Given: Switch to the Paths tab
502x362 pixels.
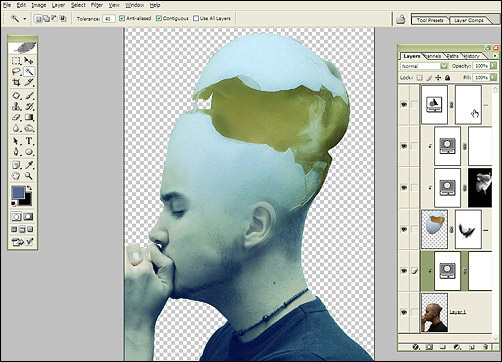Looking at the screenshot, I should point(452,56).
